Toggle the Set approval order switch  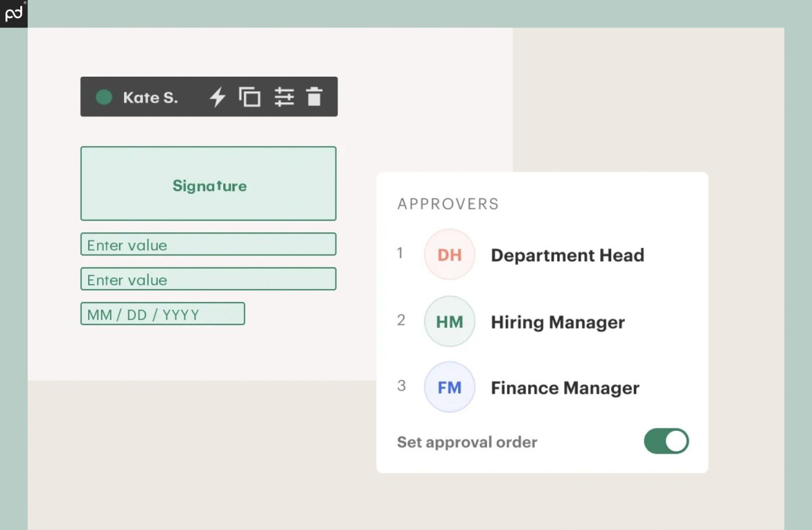666,441
